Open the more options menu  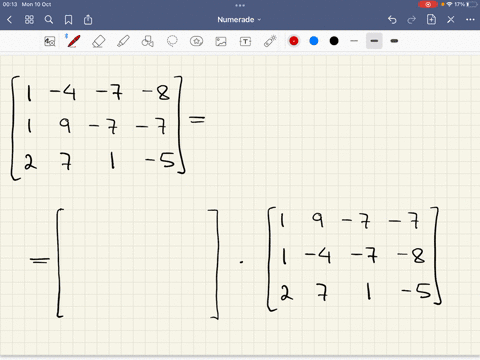tap(470, 20)
